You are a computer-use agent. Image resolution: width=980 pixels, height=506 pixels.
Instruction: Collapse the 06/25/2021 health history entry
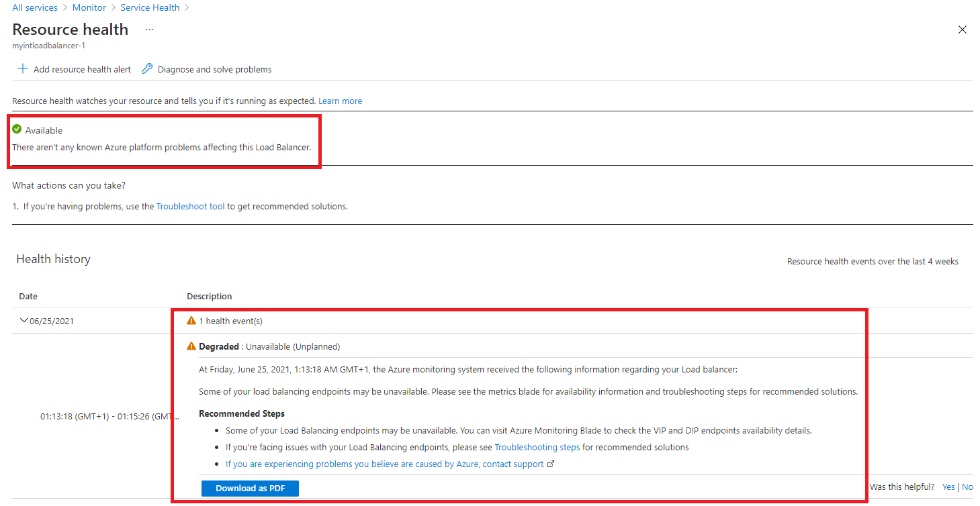tap(24, 321)
